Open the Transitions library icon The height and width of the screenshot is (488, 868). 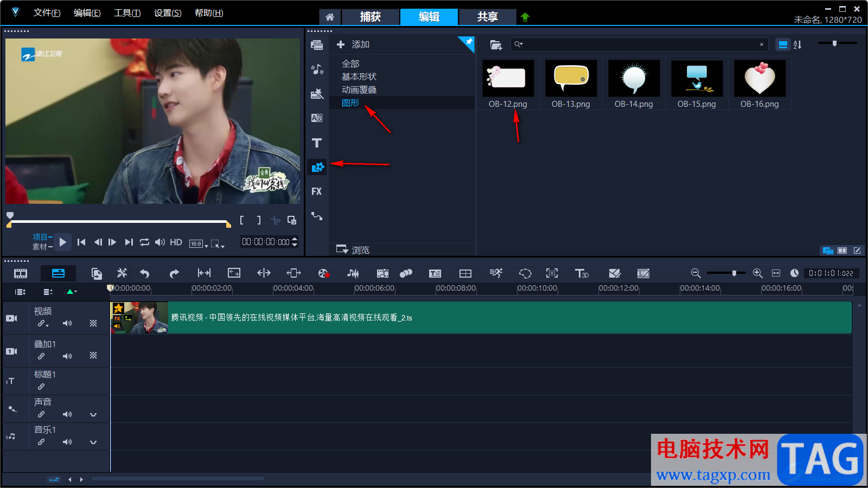(317, 94)
